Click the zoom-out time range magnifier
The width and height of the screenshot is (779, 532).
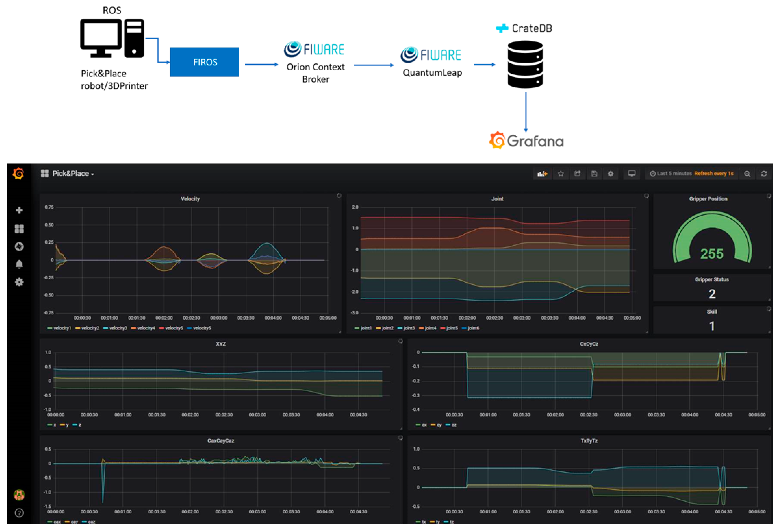pos(747,174)
